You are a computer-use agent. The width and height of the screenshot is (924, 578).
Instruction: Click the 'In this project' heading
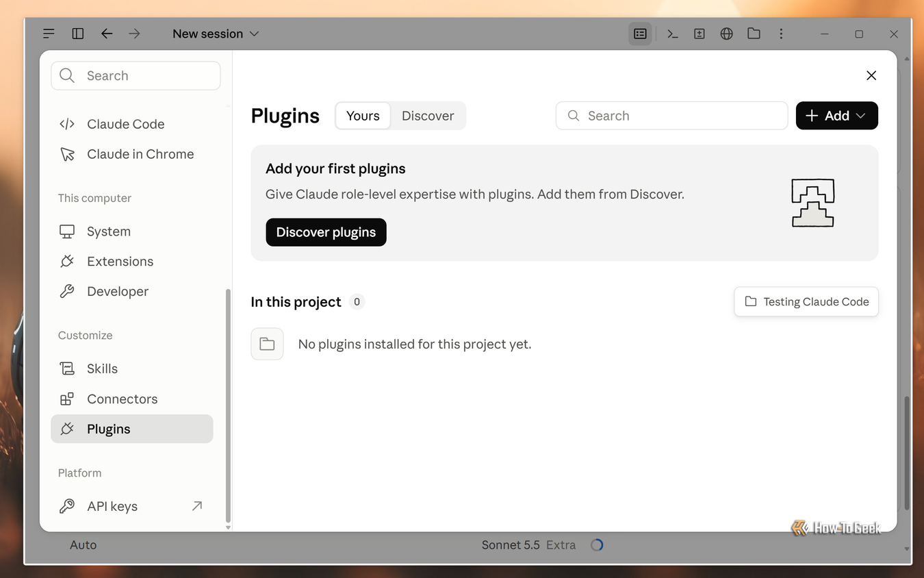(x=296, y=302)
